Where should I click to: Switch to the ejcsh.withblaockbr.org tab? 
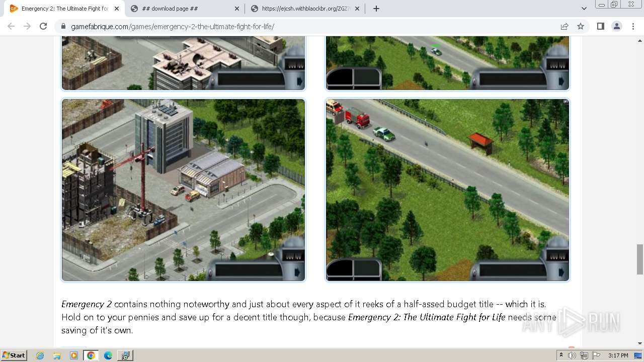[x=305, y=9]
